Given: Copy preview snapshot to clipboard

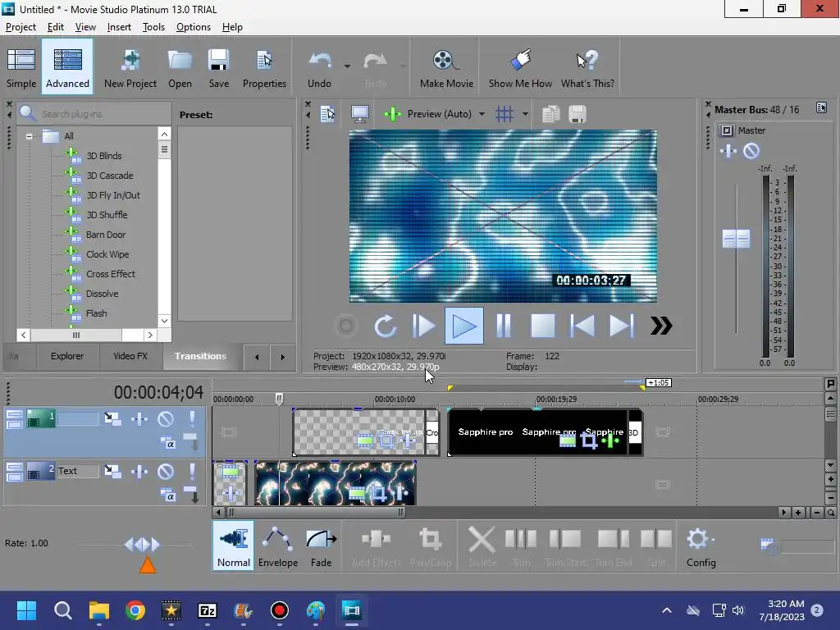Looking at the screenshot, I should click(550, 113).
